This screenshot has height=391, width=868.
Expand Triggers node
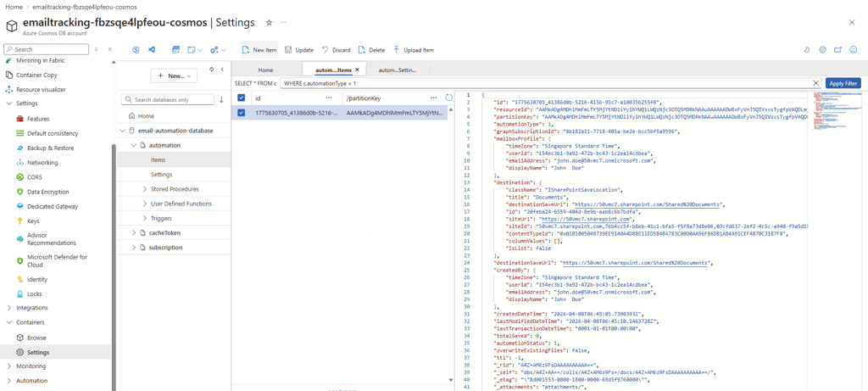(x=145, y=218)
